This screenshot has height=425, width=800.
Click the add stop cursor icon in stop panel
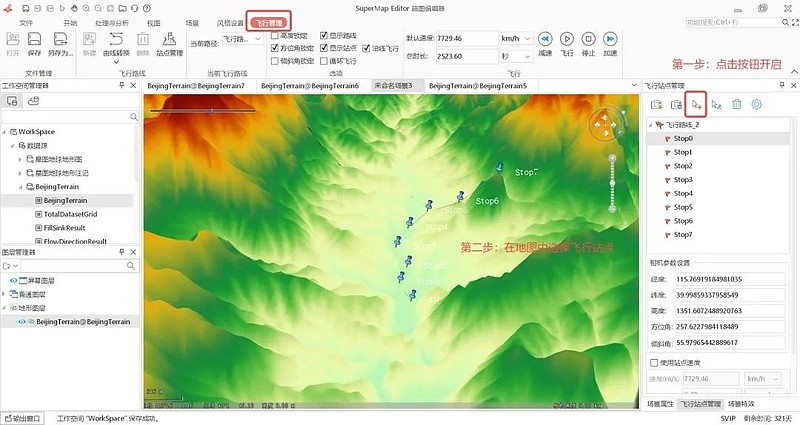(x=697, y=104)
